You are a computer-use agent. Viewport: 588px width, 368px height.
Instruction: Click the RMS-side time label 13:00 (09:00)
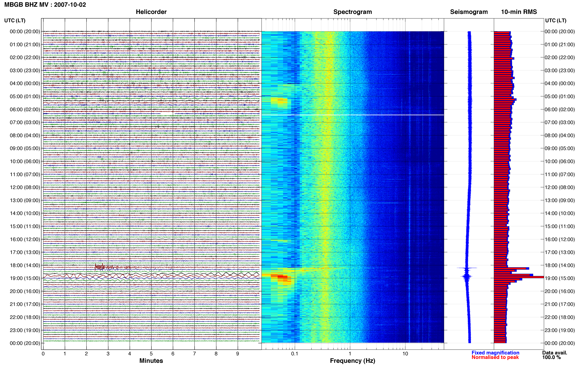[560, 200]
